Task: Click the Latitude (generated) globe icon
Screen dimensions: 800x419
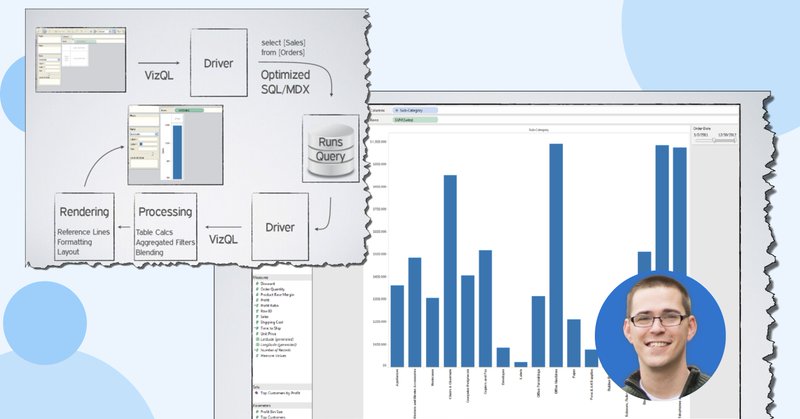Action: click(x=257, y=339)
